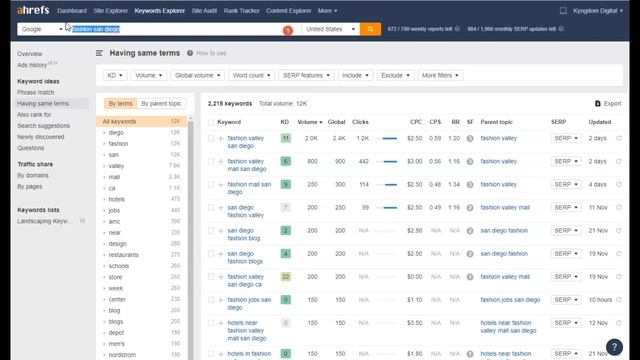Viewport: 640px width, 360px height.
Task: Change the United States country dropdown
Action: (330, 29)
